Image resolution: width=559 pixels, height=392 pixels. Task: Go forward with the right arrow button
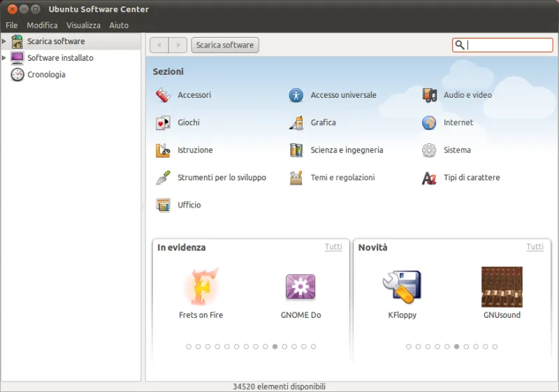pyautogui.click(x=178, y=45)
